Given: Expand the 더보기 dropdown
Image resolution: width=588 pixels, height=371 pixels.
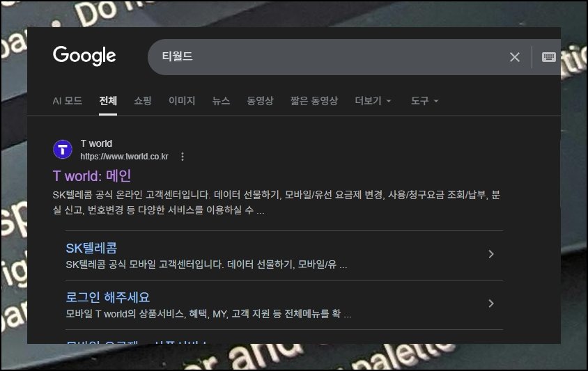Looking at the screenshot, I should point(373,101).
